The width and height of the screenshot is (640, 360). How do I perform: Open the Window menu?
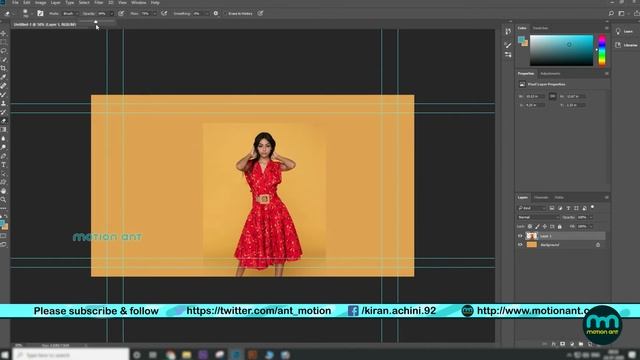click(139, 2)
